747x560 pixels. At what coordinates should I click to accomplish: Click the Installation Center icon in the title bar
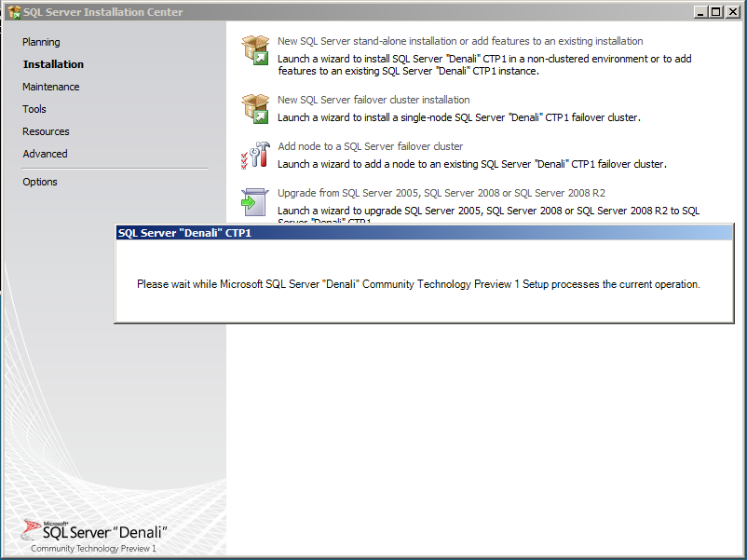(x=13, y=10)
